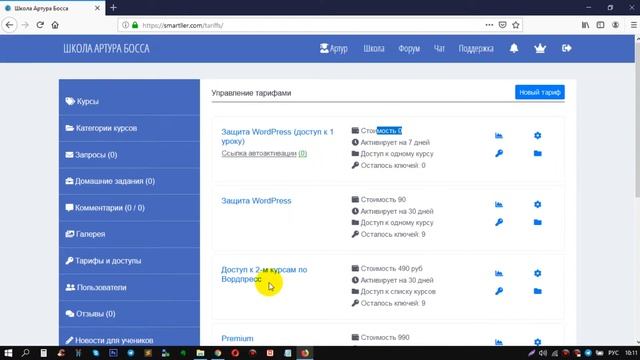Click the РУС language indicator in tray
Viewport: 640px width, 360px height.
(x=613, y=353)
